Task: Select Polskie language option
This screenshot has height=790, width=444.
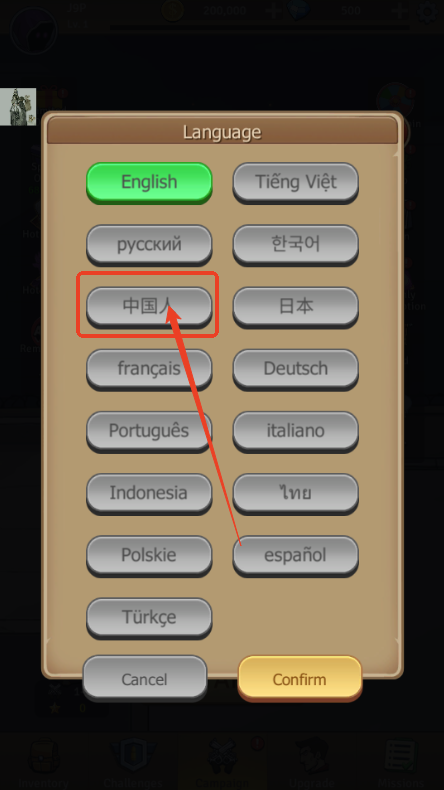Action: 149,555
